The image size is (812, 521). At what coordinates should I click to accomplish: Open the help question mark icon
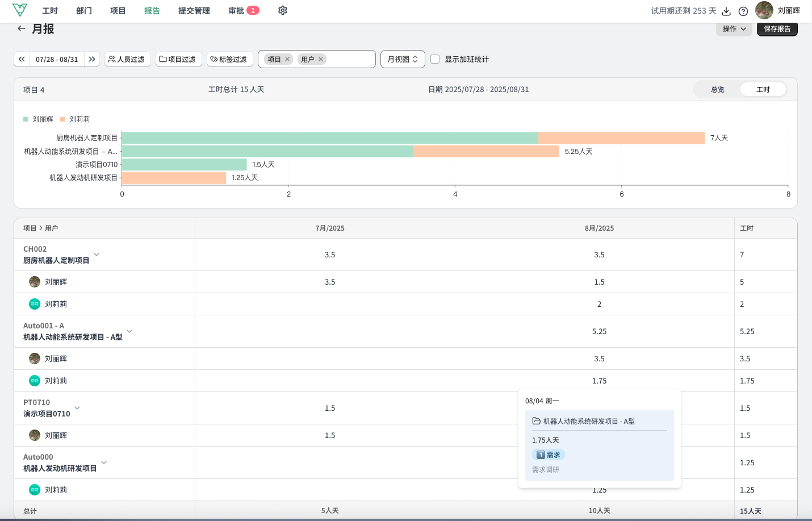[743, 11]
